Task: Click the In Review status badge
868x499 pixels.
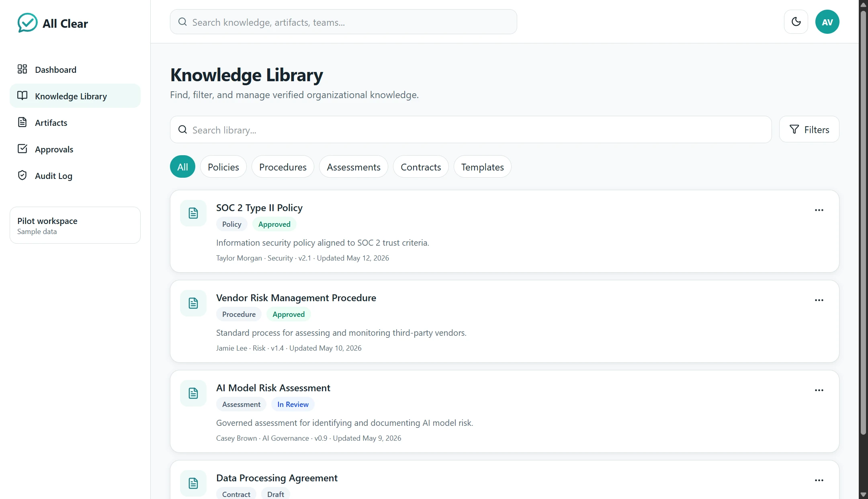Action: point(293,405)
